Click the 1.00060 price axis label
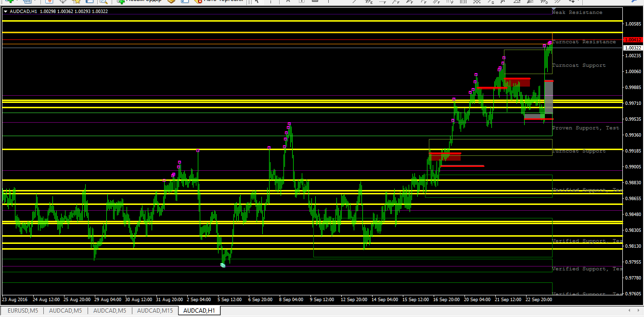The image size is (644, 317). pos(632,72)
